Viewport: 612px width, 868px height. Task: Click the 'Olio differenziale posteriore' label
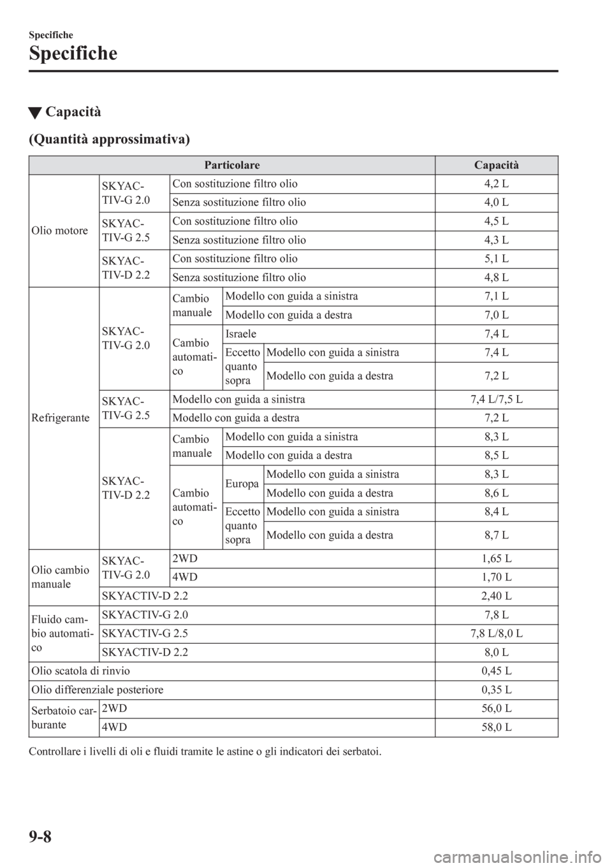click(97, 690)
